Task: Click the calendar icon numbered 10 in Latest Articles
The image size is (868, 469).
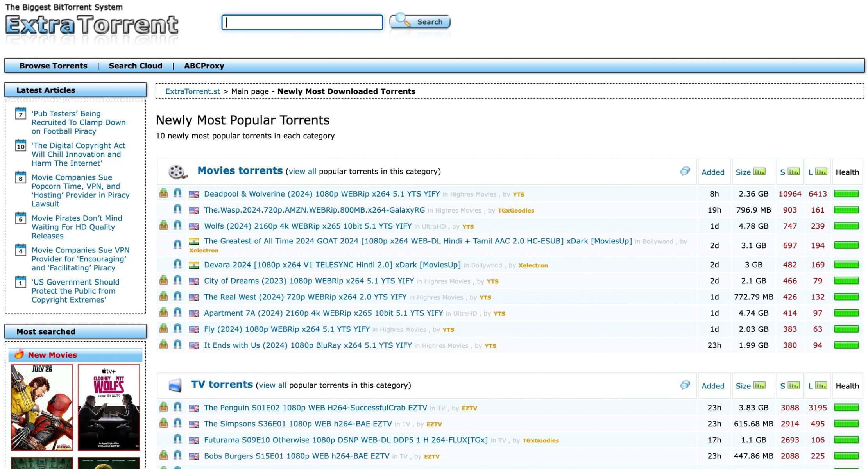Action: click(x=20, y=145)
